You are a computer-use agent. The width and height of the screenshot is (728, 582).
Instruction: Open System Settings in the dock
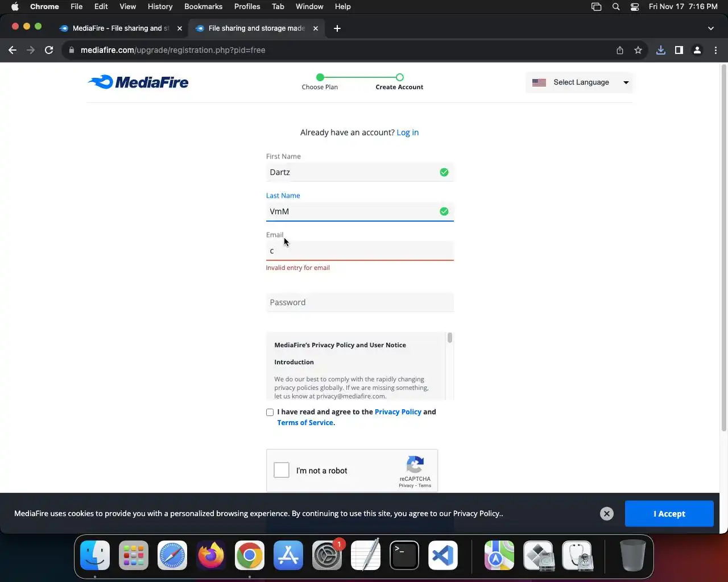(327, 555)
